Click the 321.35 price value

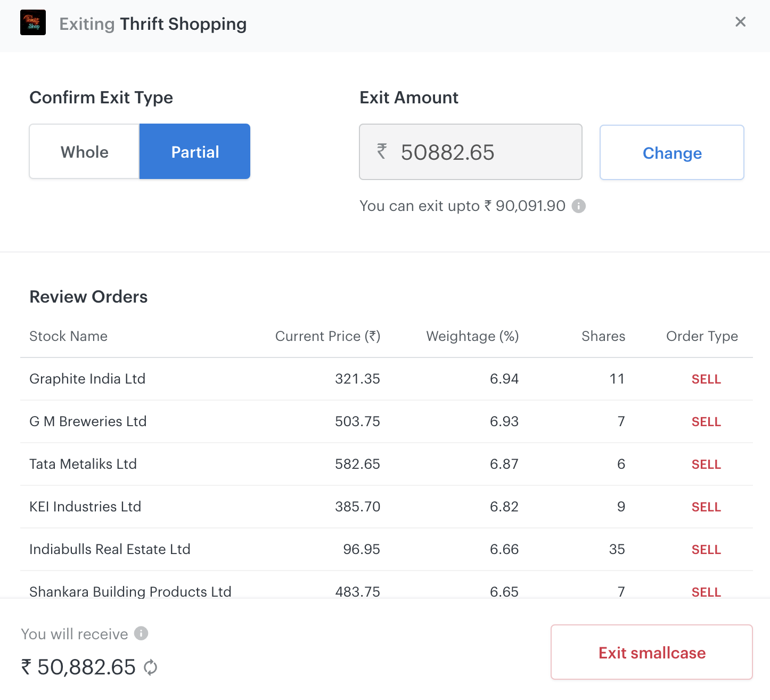pyautogui.click(x=357, y=379)
